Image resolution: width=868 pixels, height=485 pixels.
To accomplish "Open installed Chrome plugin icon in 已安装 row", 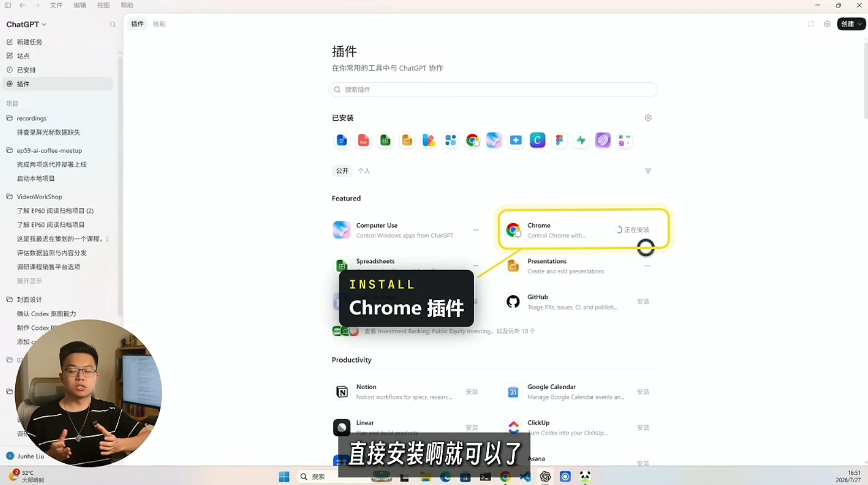I will click(472, 140).
